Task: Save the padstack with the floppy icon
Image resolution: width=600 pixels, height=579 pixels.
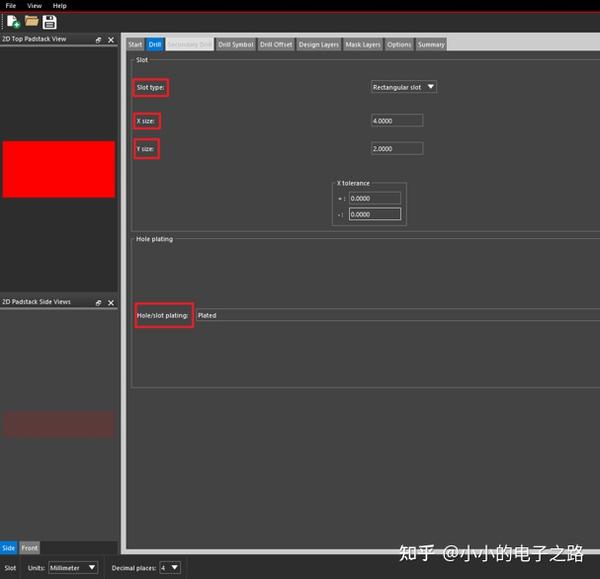Action: (49, 22)
